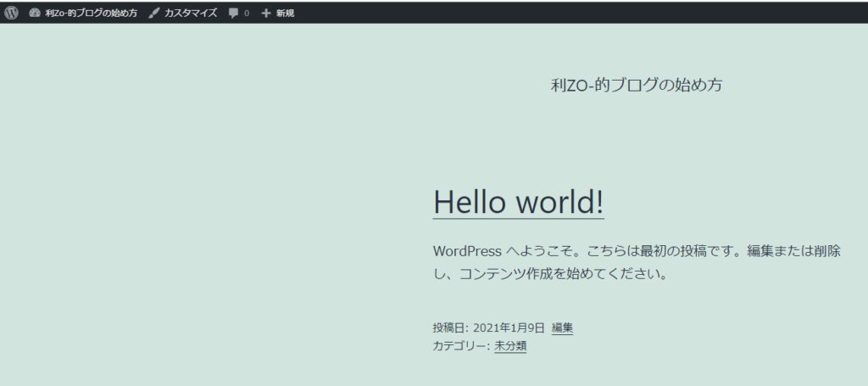
Task: Click the dashboard gauge icon
Action: pos(35,13)
